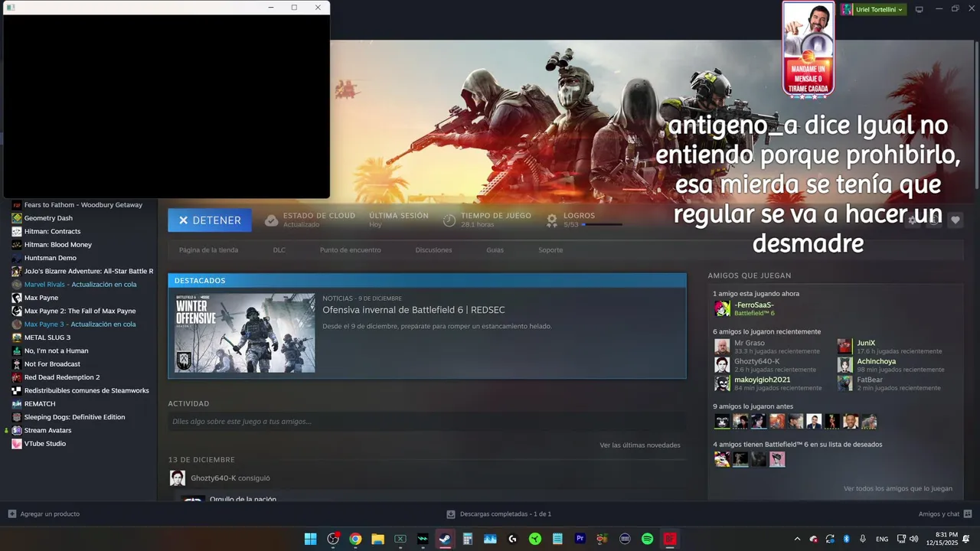Click the Steam page vertical scrollbar
This screenshot has height=551, width=980.
pyautogui.click(x=976, y=115)
